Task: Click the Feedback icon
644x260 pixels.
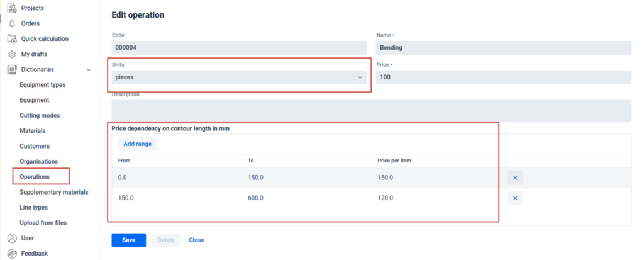Action: click(x=11, y=254)
